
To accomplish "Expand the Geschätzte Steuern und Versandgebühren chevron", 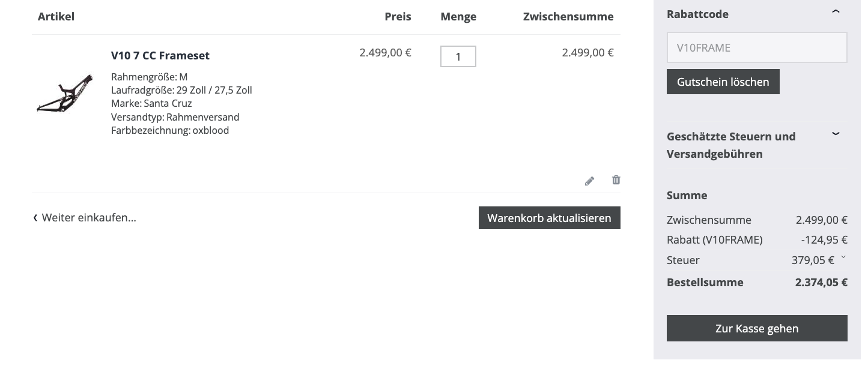I will click(x=836, y=134).
